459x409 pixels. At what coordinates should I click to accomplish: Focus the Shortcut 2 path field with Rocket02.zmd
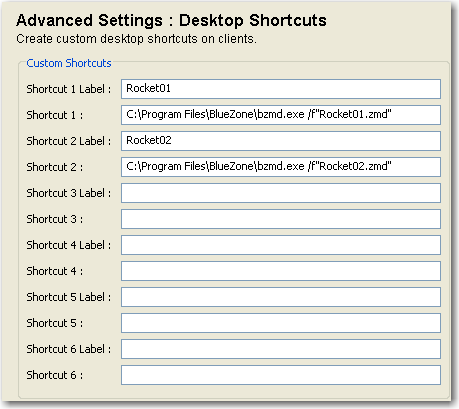(281, 167)
